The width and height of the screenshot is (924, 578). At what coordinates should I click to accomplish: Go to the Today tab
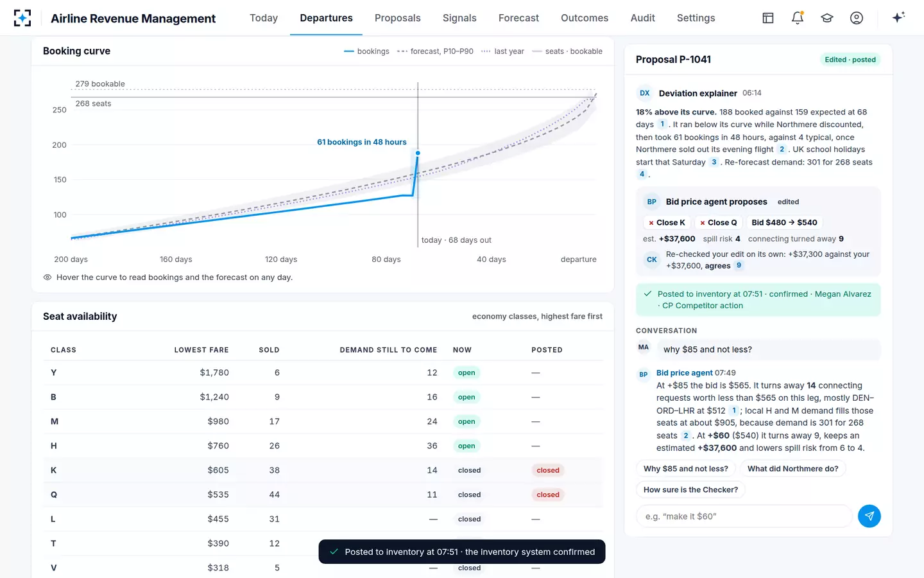click(264, 18)
